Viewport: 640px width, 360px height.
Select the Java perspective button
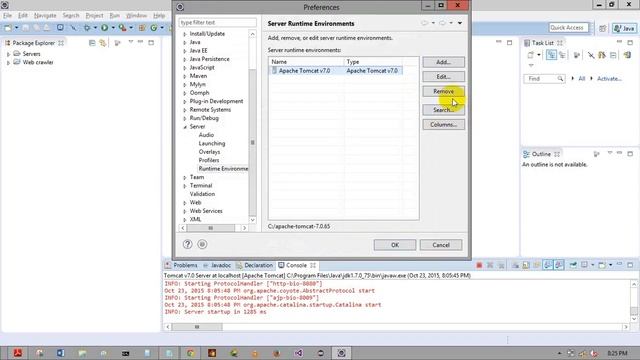pyautogui.click(x=624, y=28)
